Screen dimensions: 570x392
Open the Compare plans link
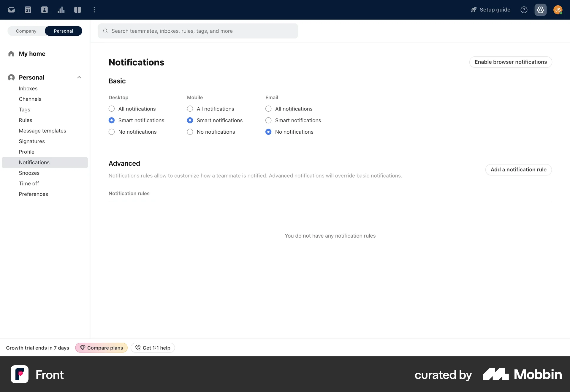(x=101, y=348)
